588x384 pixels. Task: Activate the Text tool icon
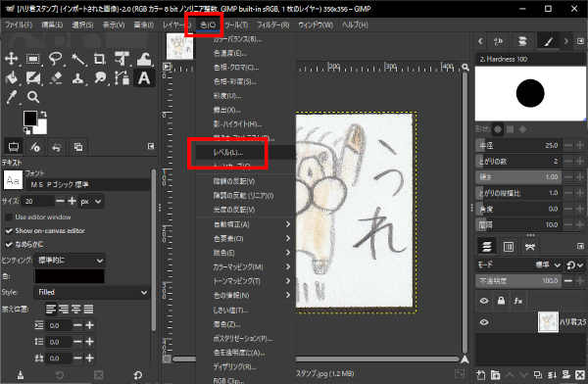coord(144,78)
